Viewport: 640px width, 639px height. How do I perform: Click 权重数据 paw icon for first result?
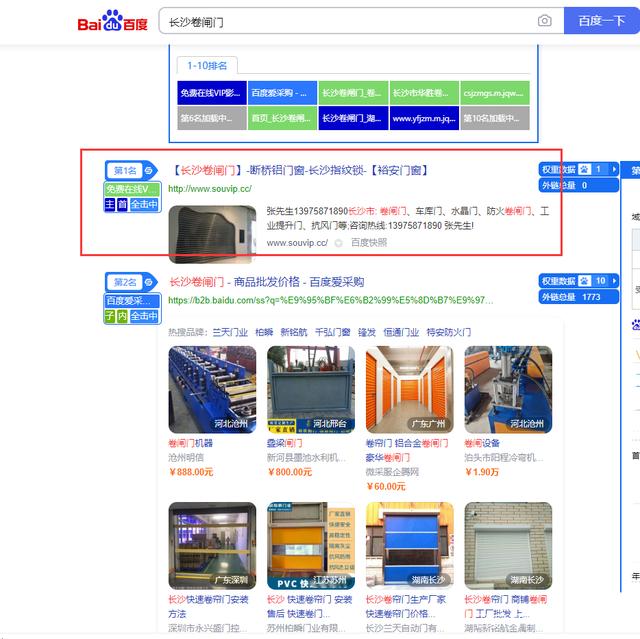[585, 169]
